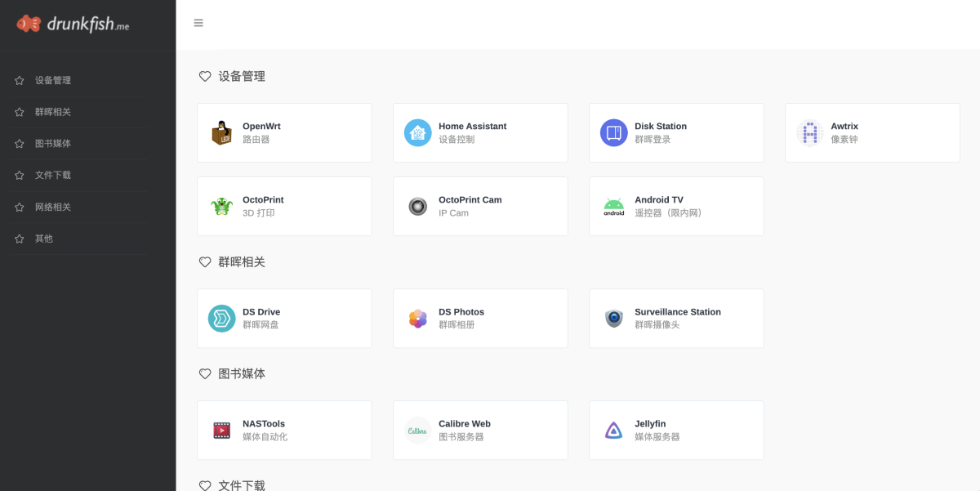Click the 遥控器（限内网）description text
The image size is (980, 491).
[x=670, y=213]
